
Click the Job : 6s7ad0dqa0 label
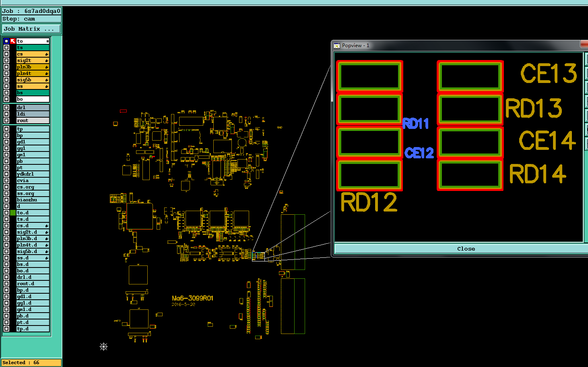click(31, 11)
